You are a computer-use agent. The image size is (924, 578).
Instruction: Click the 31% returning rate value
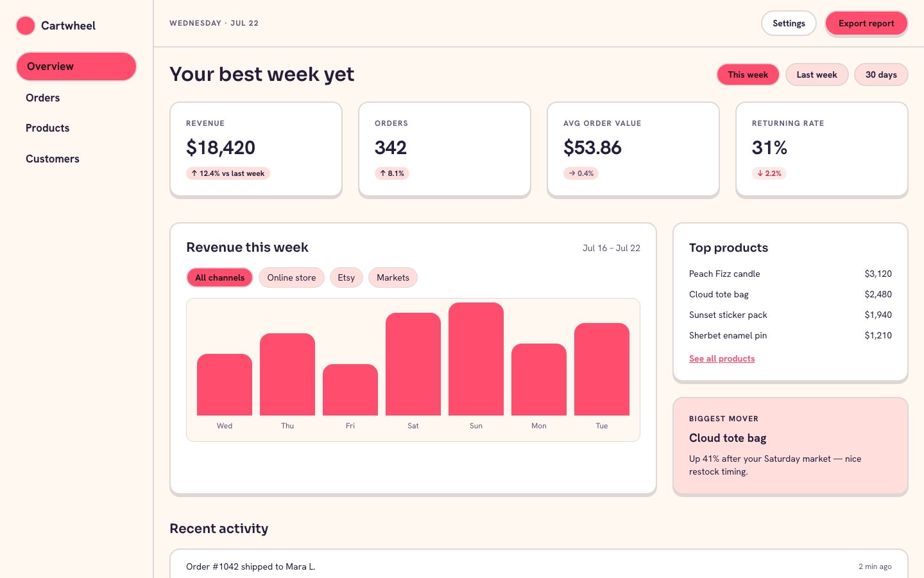(769, 148)
